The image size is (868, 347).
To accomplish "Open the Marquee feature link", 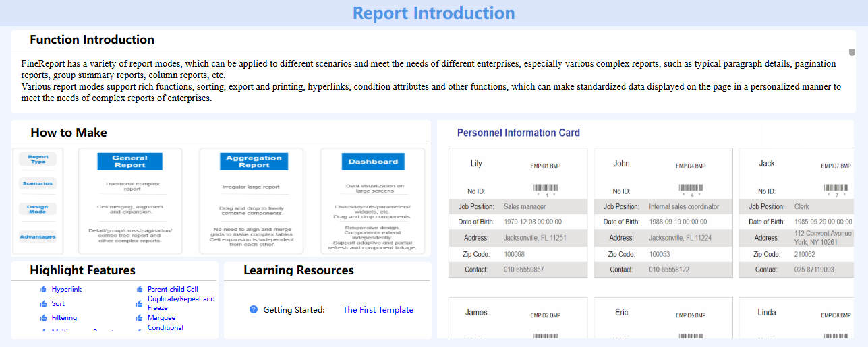I will (161, 318).
